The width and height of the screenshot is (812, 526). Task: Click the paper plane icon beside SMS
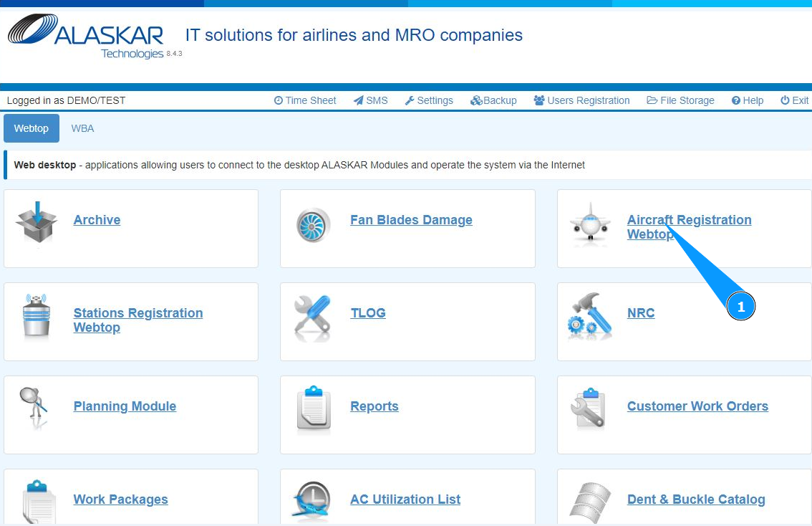(x=358, y=100)
